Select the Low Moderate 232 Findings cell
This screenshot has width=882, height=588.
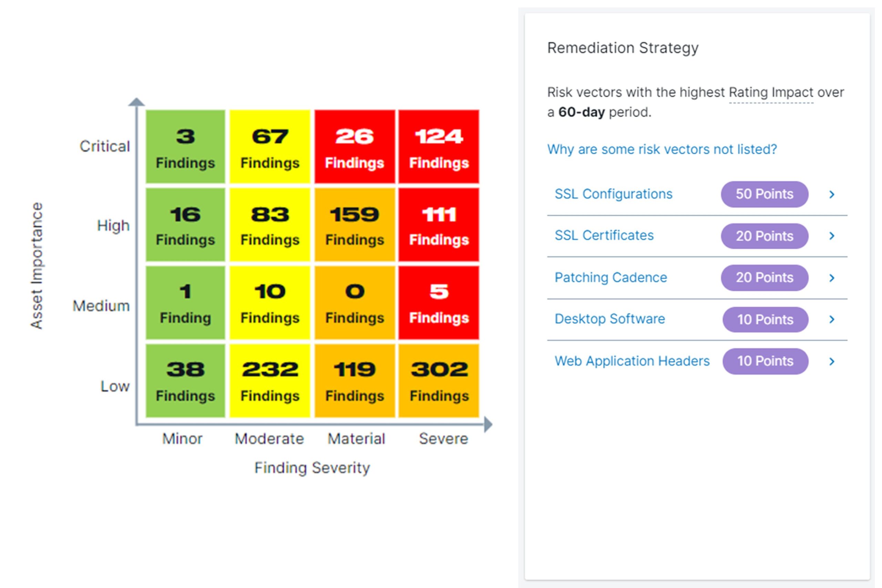[x=270, y=381]
